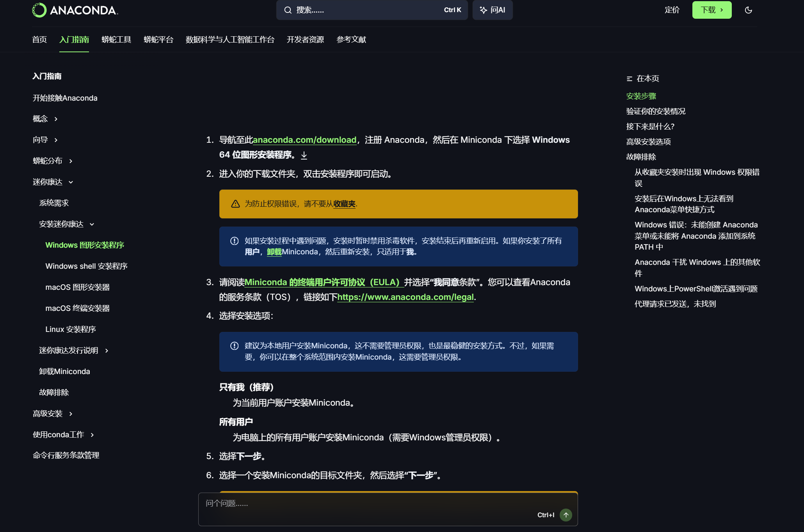804x532 pixels.
Task: Click the Anaconda logo icon
Action: [39, 10]
